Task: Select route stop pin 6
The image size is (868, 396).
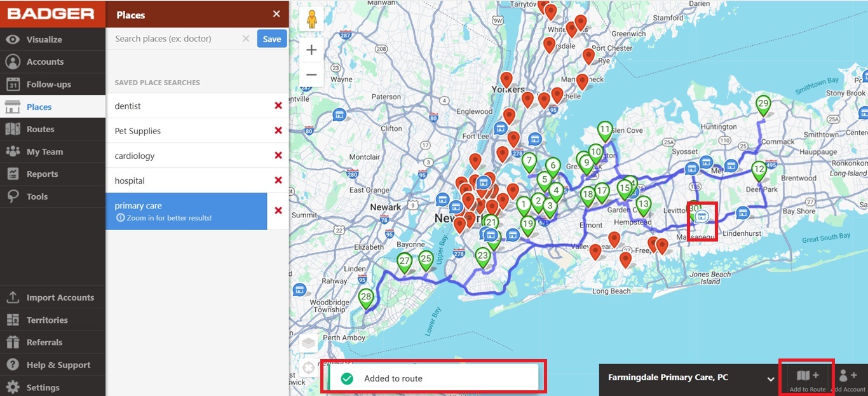Action: (553, 168)
